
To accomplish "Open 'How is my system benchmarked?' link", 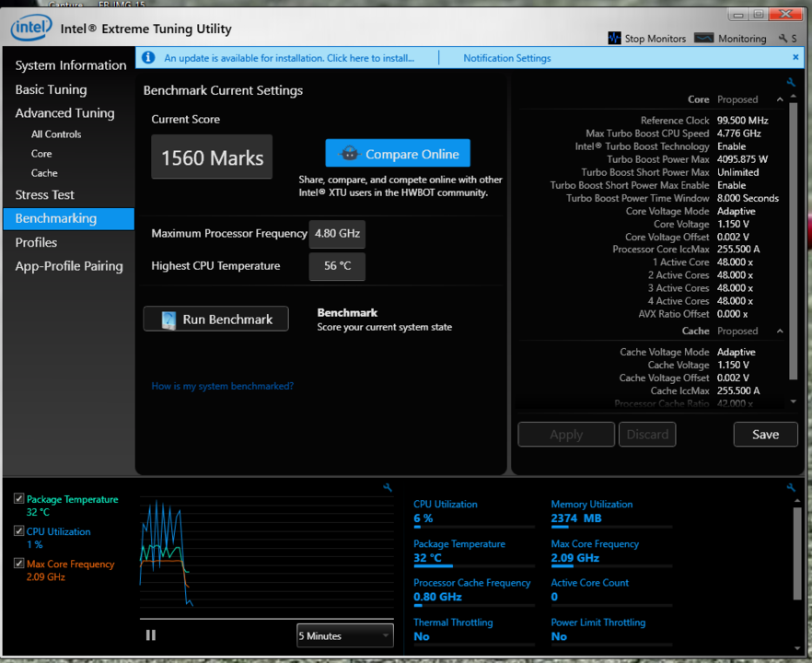I will (223, 386).
